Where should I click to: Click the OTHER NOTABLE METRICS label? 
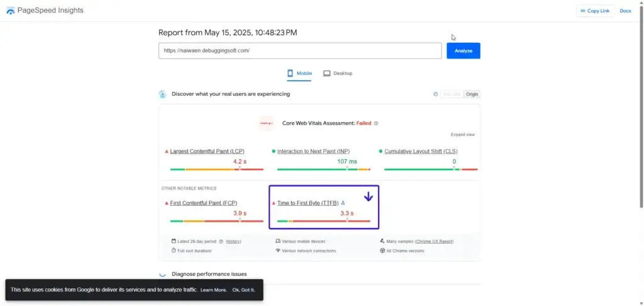[189, 188]
